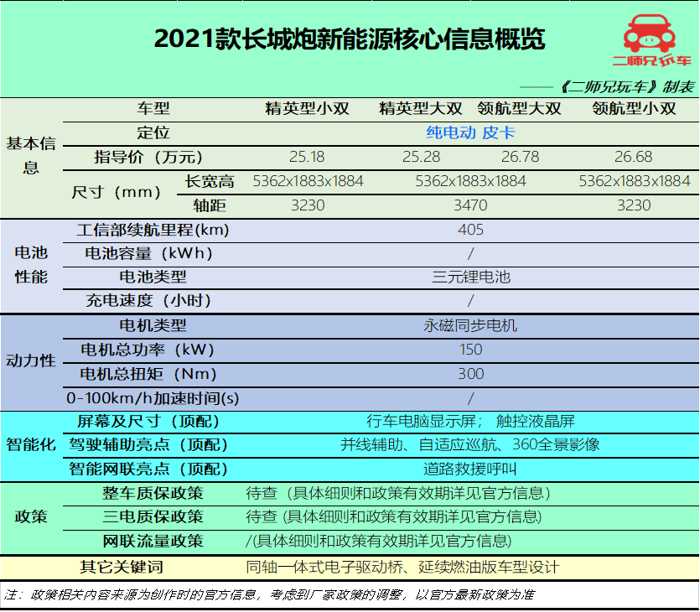Click the 其它关键词 label

pos(122,568)
